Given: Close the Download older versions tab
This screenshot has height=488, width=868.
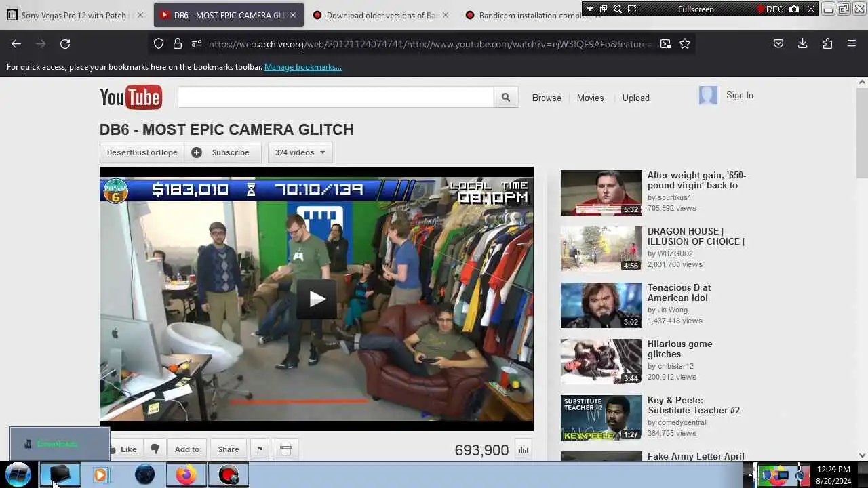Looking at the screenshot, I should [446, 15].
